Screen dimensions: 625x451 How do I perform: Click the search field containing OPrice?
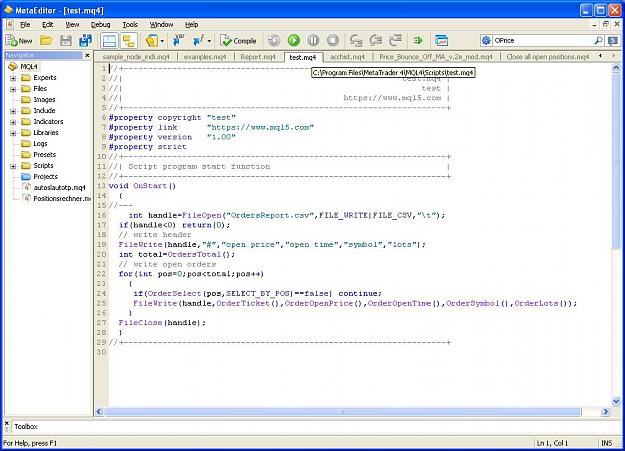tap(542, 40)
